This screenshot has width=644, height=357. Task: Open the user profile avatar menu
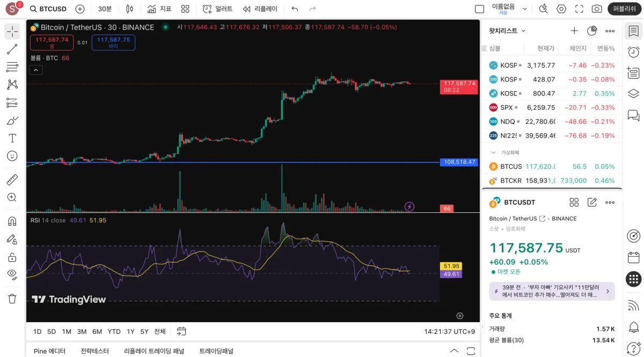tap(12, 9)
